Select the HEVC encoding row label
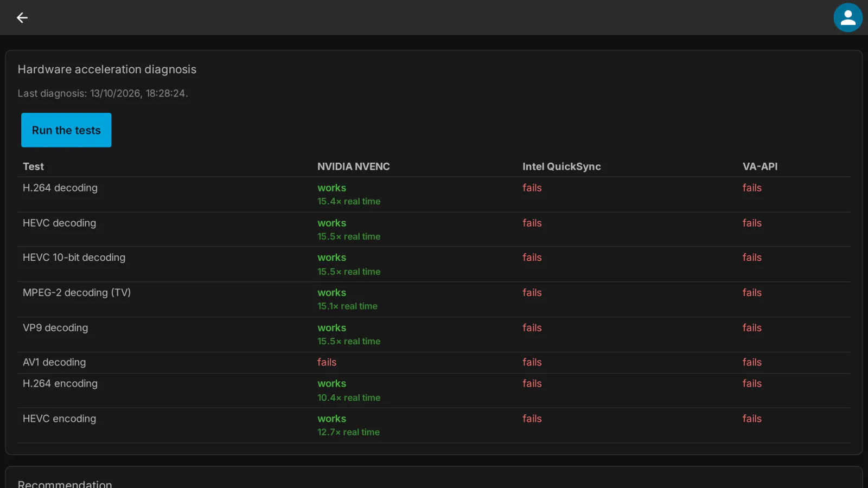The width and height of the screenshot is (868, 488). point(59,419)
